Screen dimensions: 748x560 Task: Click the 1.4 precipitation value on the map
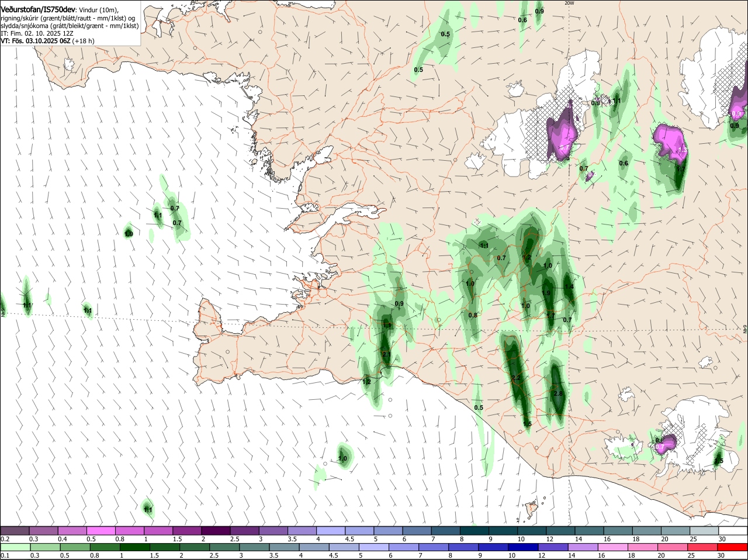[569, 286]
